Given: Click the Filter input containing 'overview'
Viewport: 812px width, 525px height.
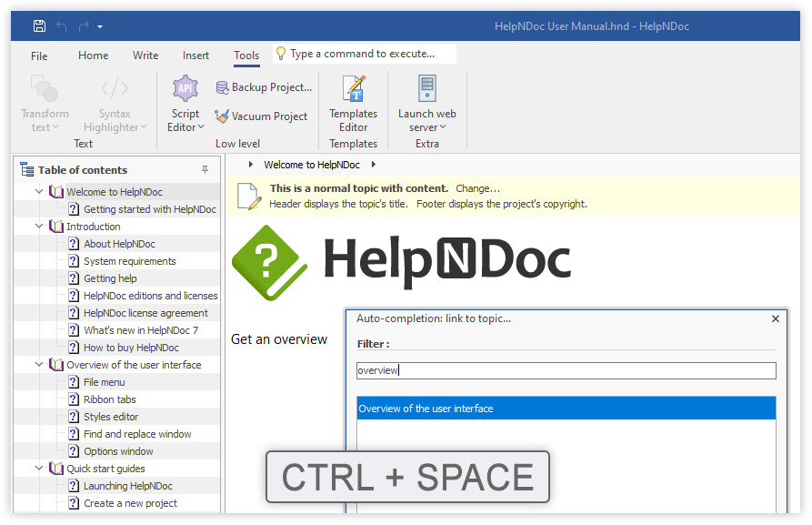Looking at the screenshot, I should (x=566, y=370).
